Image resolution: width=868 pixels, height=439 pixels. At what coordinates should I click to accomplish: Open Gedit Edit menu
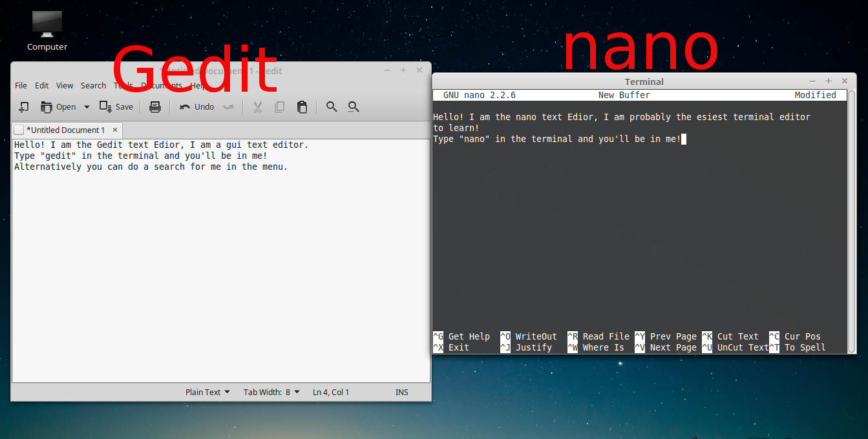pos(41,85)
